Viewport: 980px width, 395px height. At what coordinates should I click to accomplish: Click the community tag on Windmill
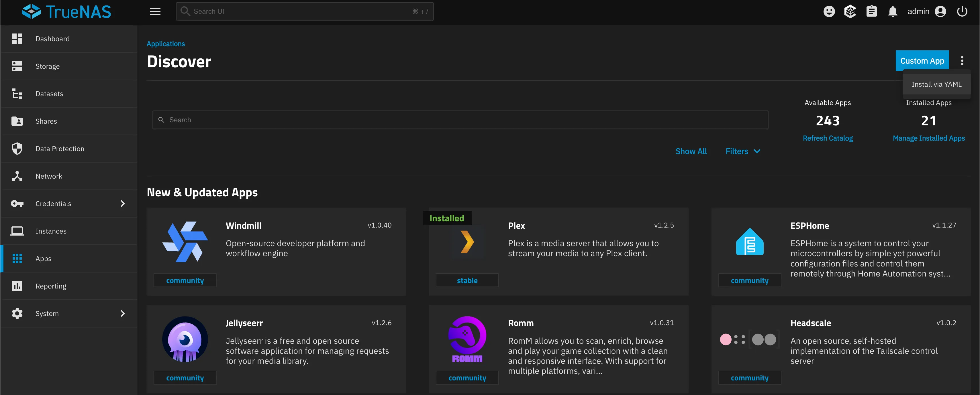[185, 280]
